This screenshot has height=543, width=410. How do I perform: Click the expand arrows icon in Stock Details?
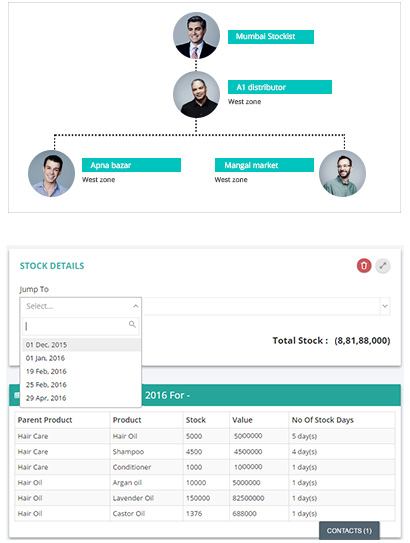pyautogui.click(x=383, y=266)
